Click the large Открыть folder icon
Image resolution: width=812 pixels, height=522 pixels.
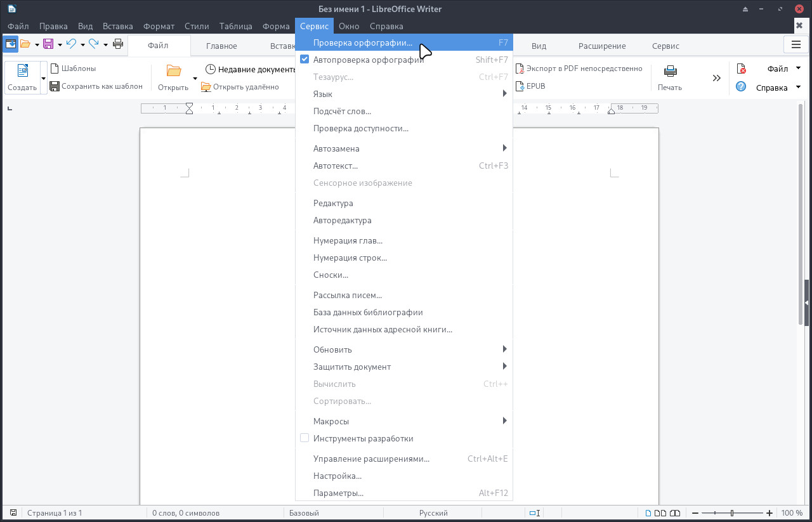pyautogui.click(x=174, y=71)
